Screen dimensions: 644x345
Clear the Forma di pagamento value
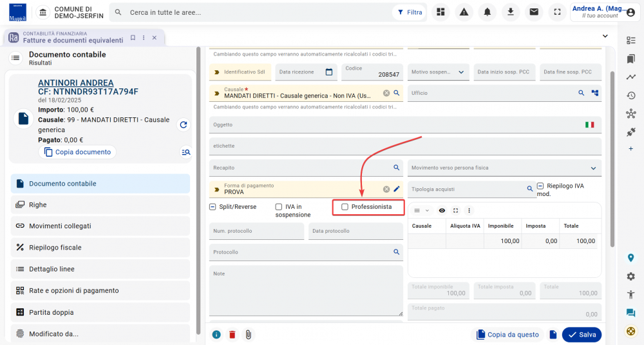point(386,189)
